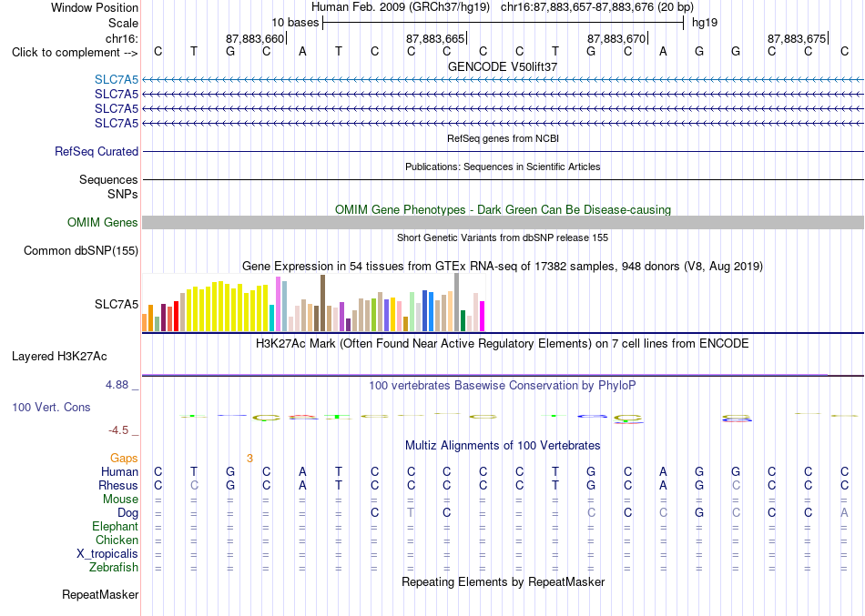Click the Multiz Alignments of 100 Vertebrates title
This screenshot has height=616, width=865.
503,445
